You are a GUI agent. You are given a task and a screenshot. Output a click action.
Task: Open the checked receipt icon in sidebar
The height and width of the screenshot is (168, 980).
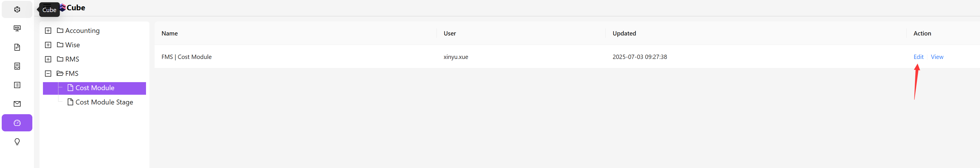(x=17, y=66)
